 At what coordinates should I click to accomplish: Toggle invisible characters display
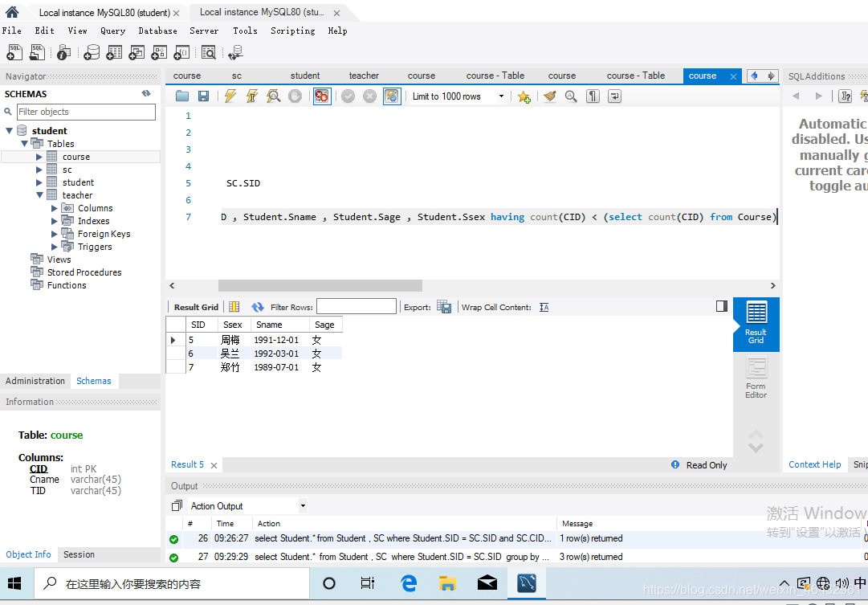(x=593, y=96)
